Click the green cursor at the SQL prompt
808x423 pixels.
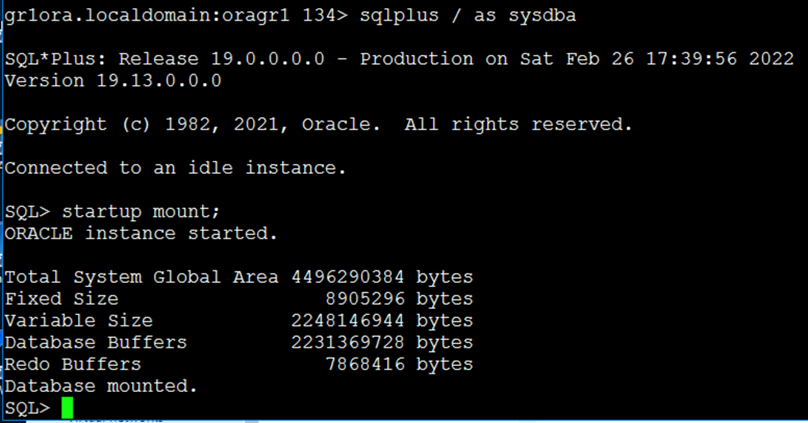tap(67, 408)
